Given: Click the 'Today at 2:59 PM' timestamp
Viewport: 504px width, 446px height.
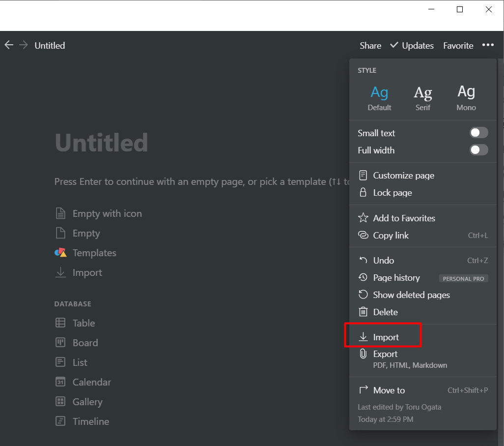Looking at the screenshot, I should [386, 419].
